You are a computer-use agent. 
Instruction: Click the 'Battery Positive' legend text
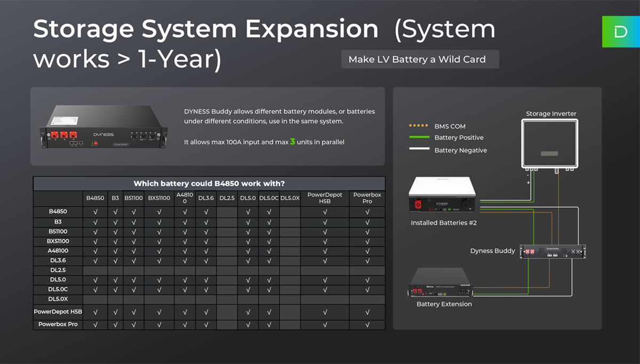(459, 137)
